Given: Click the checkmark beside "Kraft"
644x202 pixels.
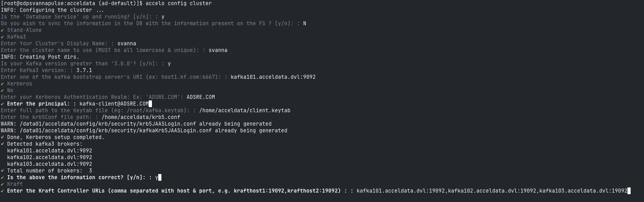Looking at the screenshot, I should 2,184.
